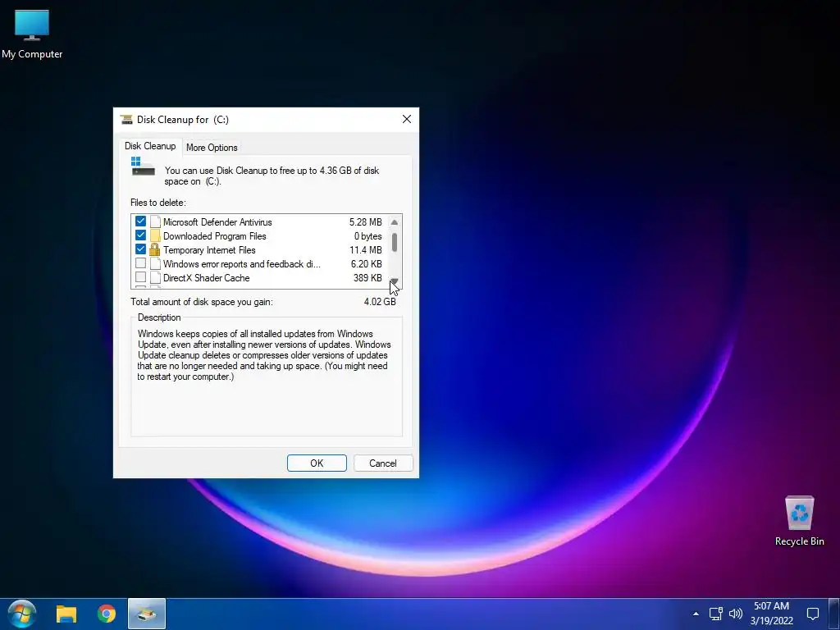840x630 pixels.
Task: Check Windows error reports and feedback checkbox
Action: pyautogui.click(x=140, y=263)
